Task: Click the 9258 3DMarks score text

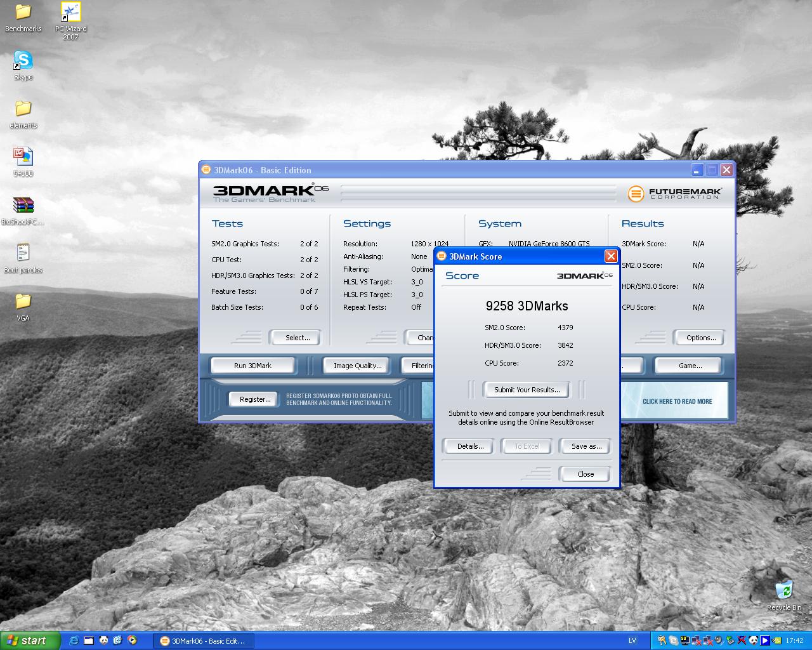Action: tap(527, 306)
